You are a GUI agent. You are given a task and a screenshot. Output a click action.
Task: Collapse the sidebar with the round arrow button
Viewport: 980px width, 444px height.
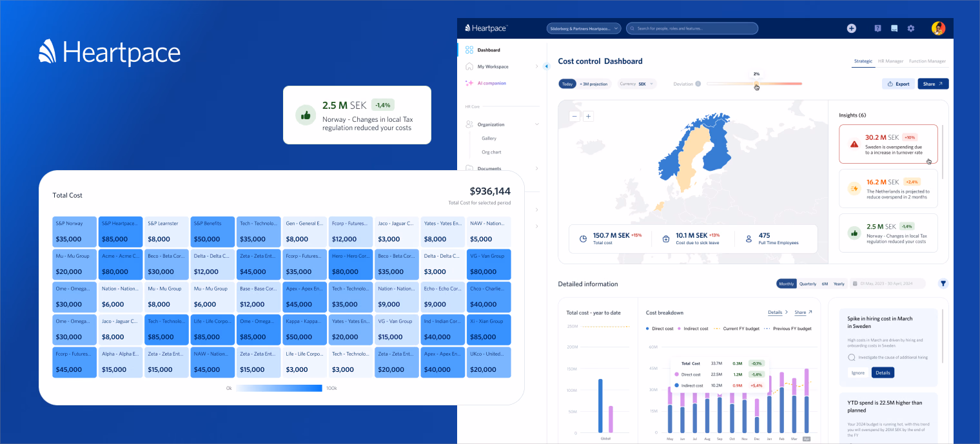point(546,66)
